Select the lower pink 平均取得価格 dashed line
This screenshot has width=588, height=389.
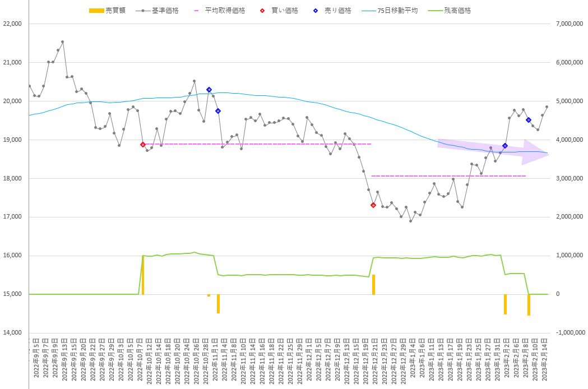pyautogui.click(x=449, y=176)
